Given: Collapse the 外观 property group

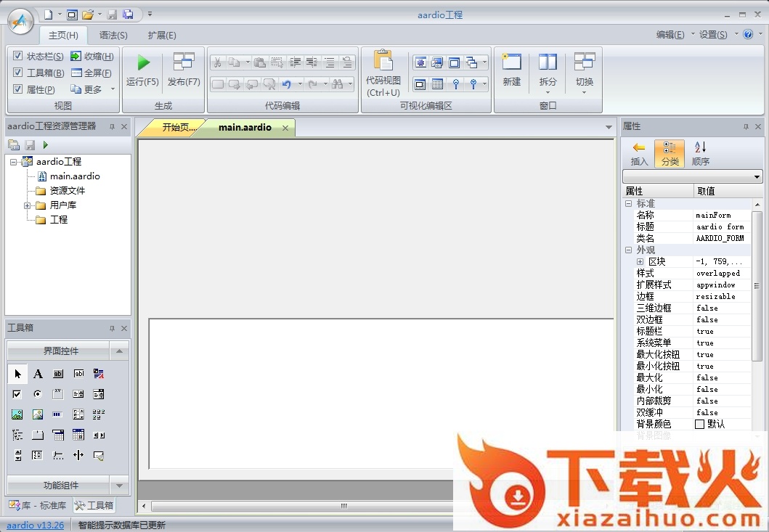Looking at the screenshot, I should 628,250.
